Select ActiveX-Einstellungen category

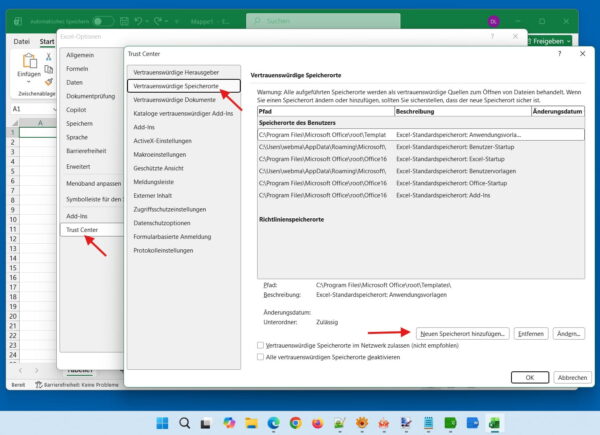coord(184,141)
